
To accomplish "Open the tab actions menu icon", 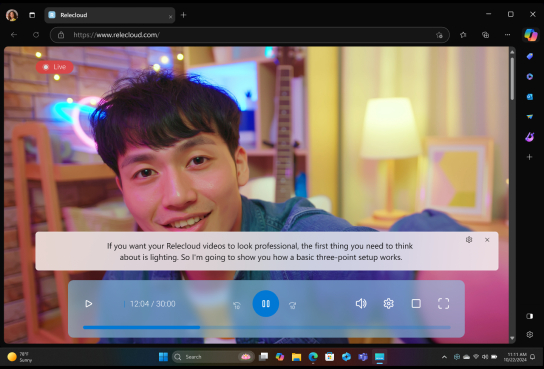I will click(32, 15).
